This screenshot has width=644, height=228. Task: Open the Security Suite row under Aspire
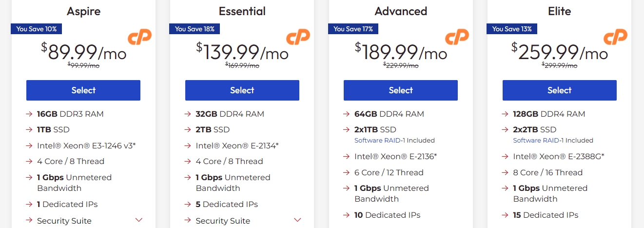[64, 221]
